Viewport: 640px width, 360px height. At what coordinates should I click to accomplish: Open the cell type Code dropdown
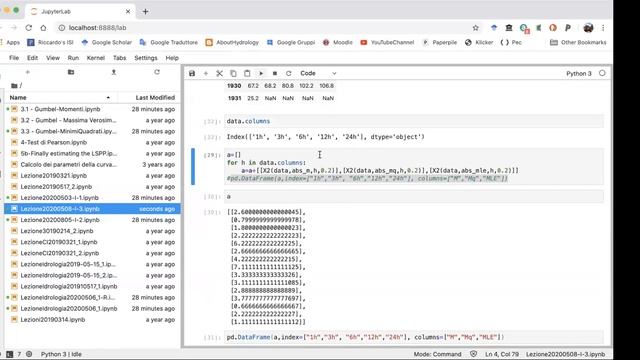coord(318,73)
